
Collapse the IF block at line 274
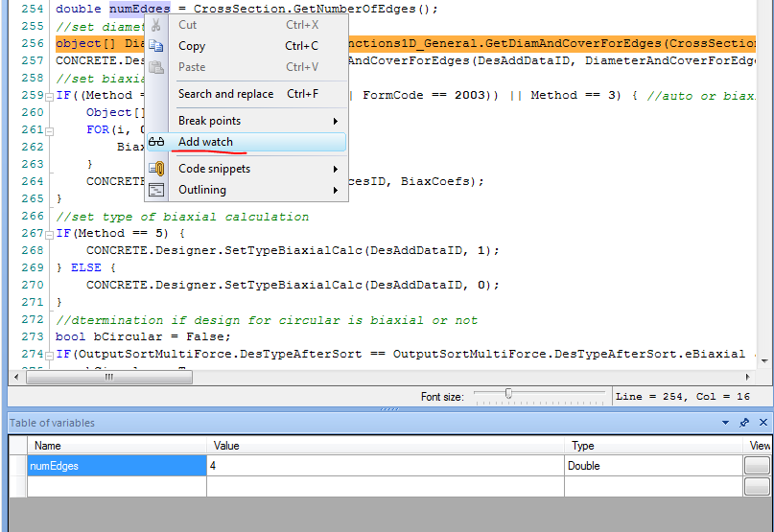[x=49, y=356]
